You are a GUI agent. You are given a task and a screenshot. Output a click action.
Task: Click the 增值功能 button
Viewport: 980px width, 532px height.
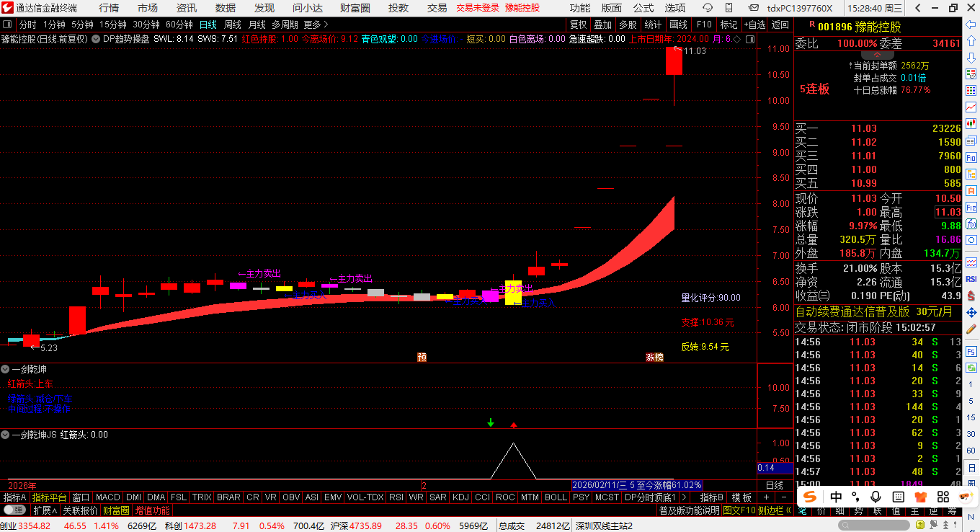pos(153,510)
